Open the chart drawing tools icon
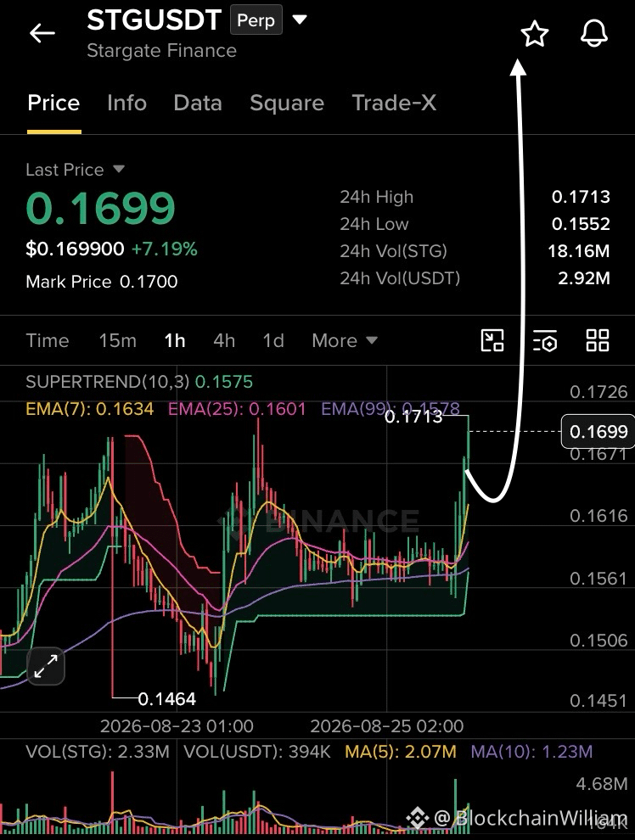 (x=492, y=340)
